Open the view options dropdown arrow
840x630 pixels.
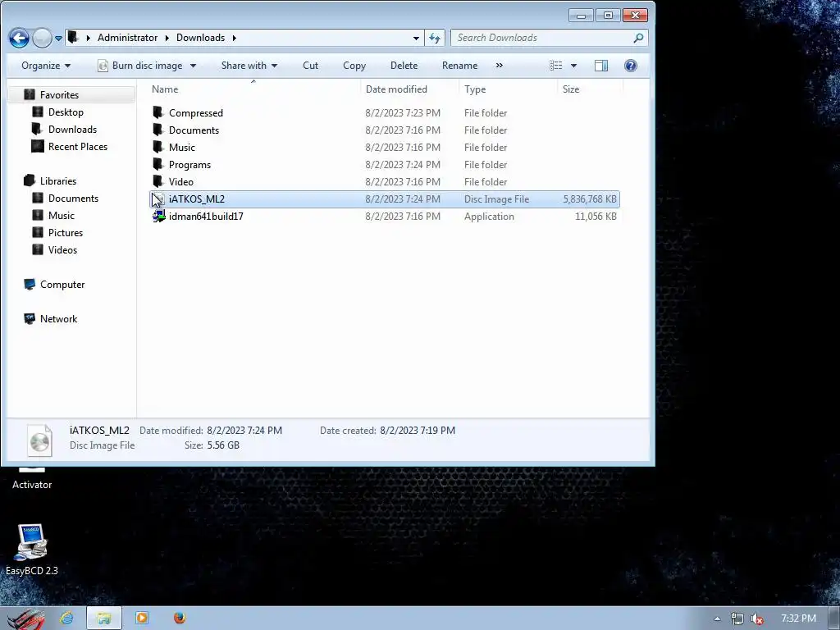point(573,66)
